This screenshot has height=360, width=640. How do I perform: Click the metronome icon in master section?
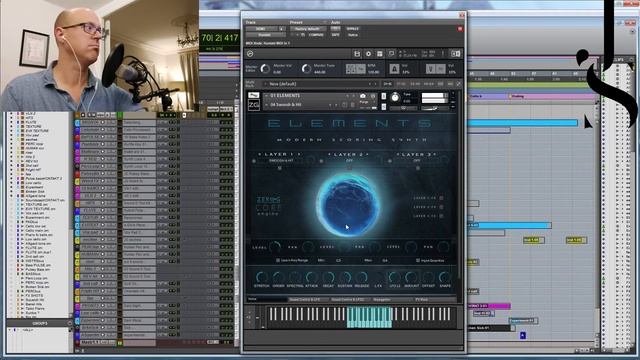tap(394, 69)
